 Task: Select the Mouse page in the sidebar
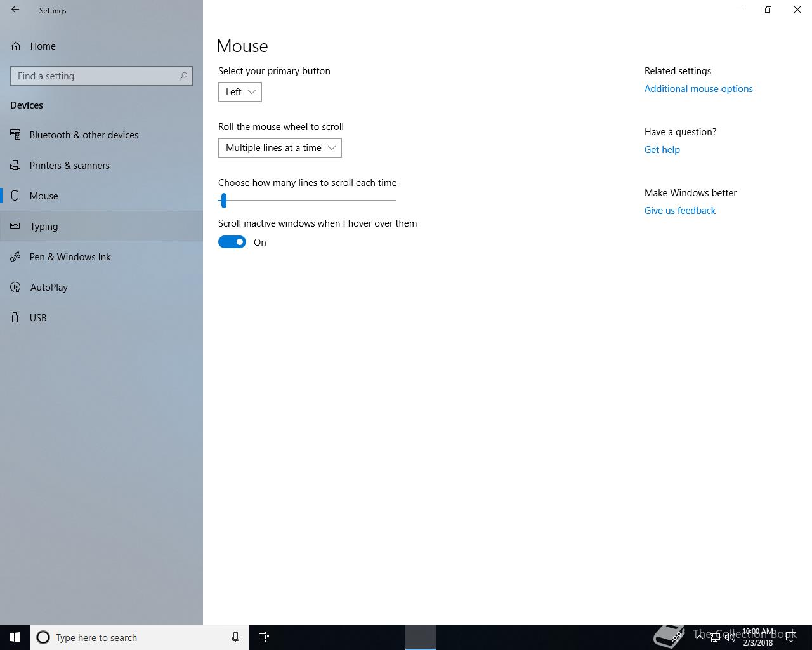click(101, 196)
